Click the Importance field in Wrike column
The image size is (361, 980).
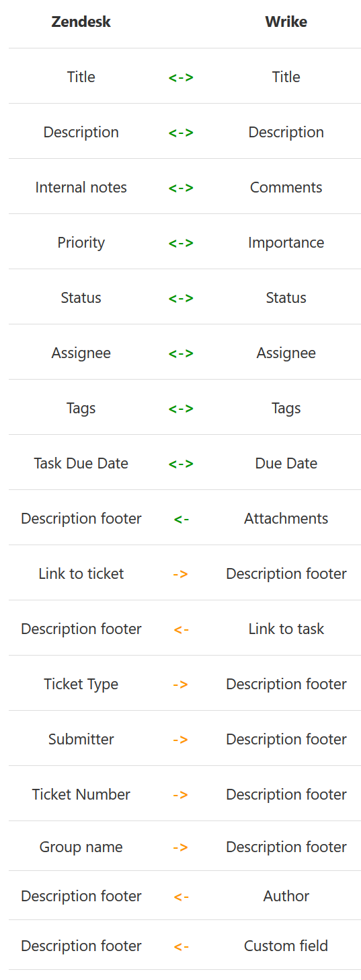point(286,242)
